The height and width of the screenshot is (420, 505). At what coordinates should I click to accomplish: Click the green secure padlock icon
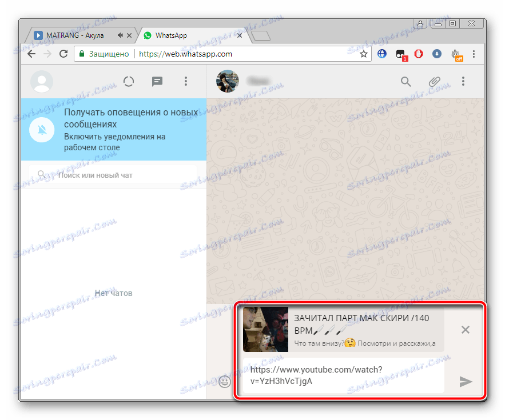[x=82, y=53]
